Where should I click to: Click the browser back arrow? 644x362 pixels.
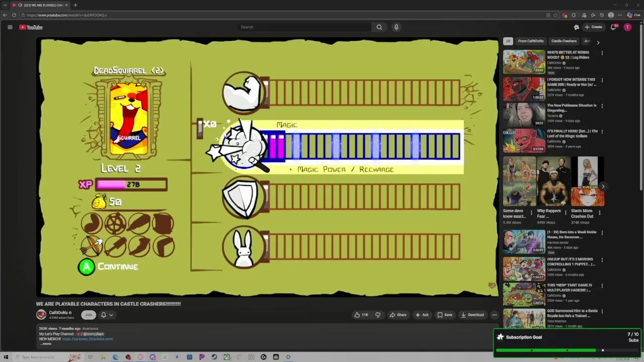pos(5,15)
